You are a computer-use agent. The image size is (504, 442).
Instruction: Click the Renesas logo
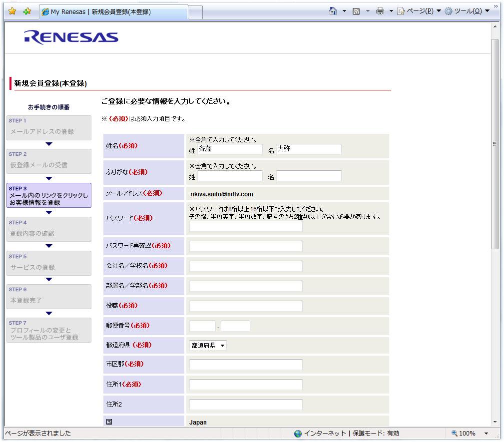tap(71, 37)
